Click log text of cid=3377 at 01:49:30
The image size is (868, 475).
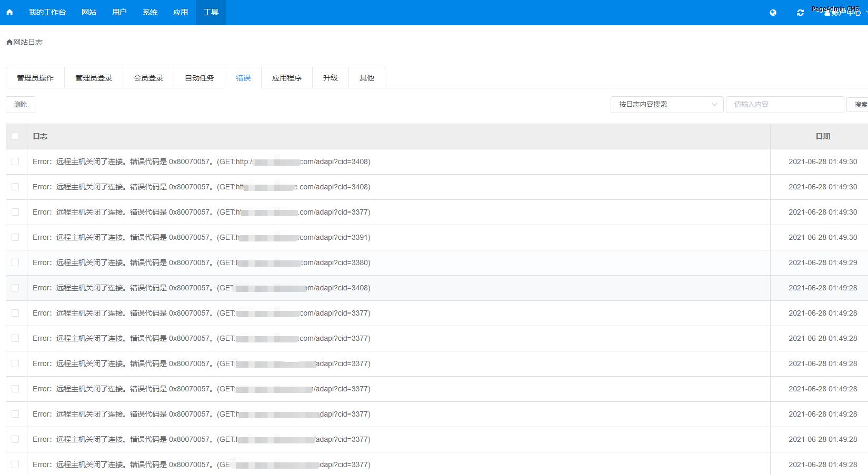pos(202,212)
